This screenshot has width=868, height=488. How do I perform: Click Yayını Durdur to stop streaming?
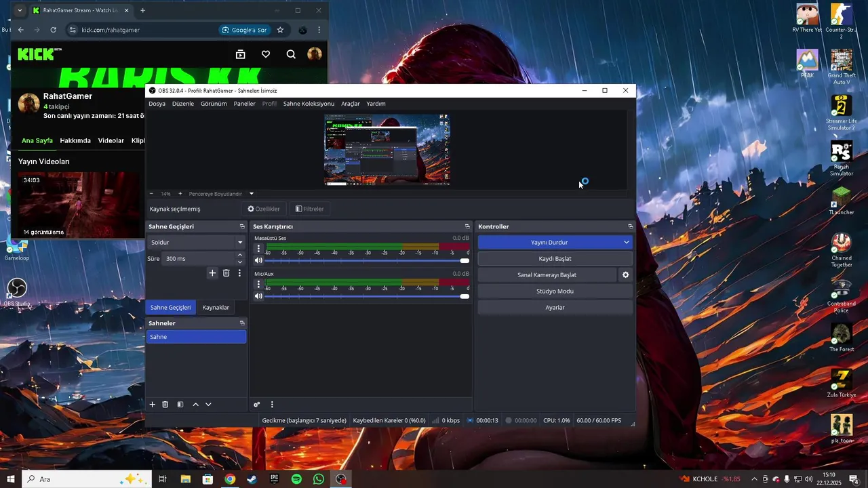pyautogui.click(x=549, y=243)
